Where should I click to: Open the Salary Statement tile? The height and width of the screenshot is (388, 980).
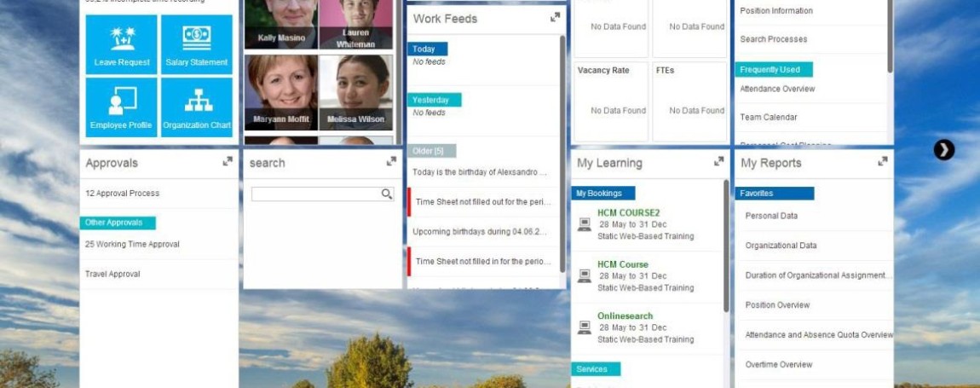click(196, 44)
